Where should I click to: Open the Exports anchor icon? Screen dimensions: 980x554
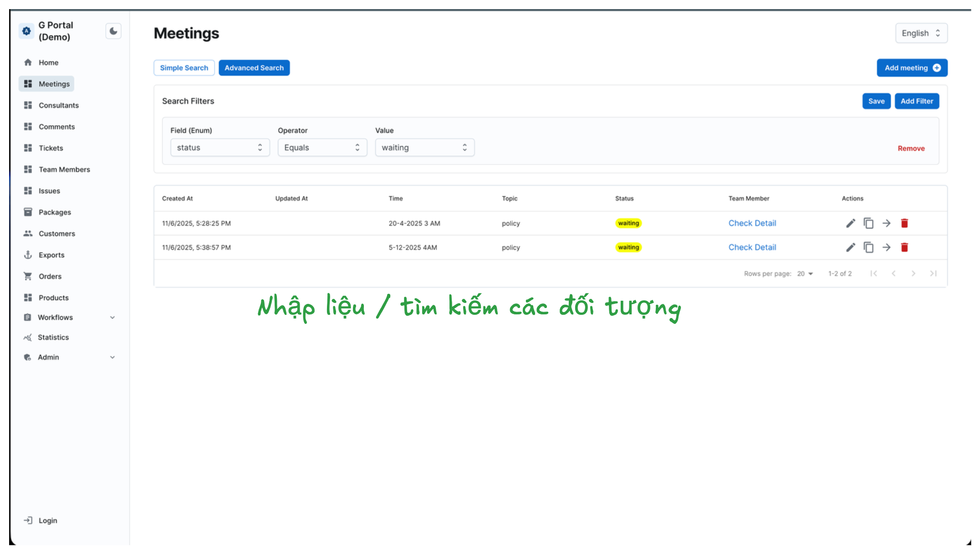coord(27,255)
